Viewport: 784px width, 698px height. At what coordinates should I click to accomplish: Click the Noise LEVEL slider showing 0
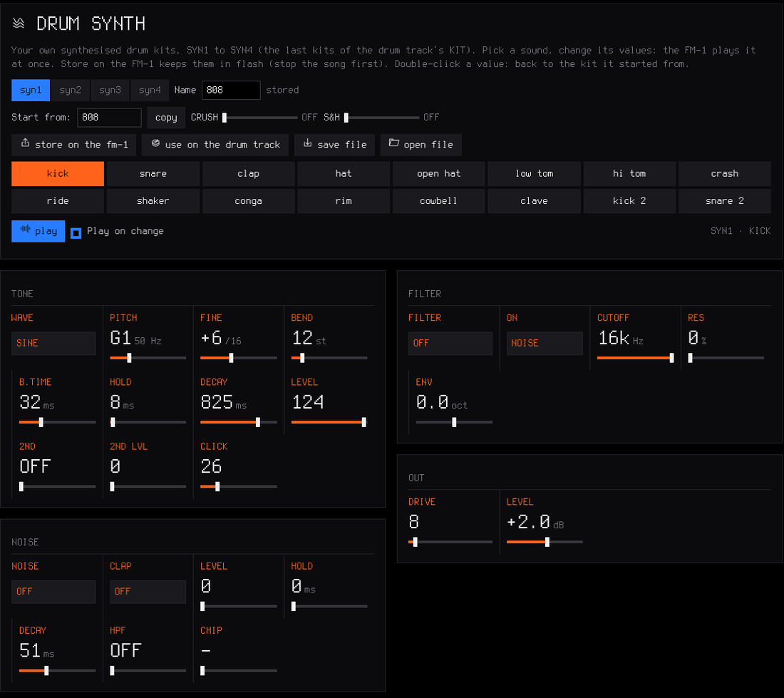click(x=239, y=607)
